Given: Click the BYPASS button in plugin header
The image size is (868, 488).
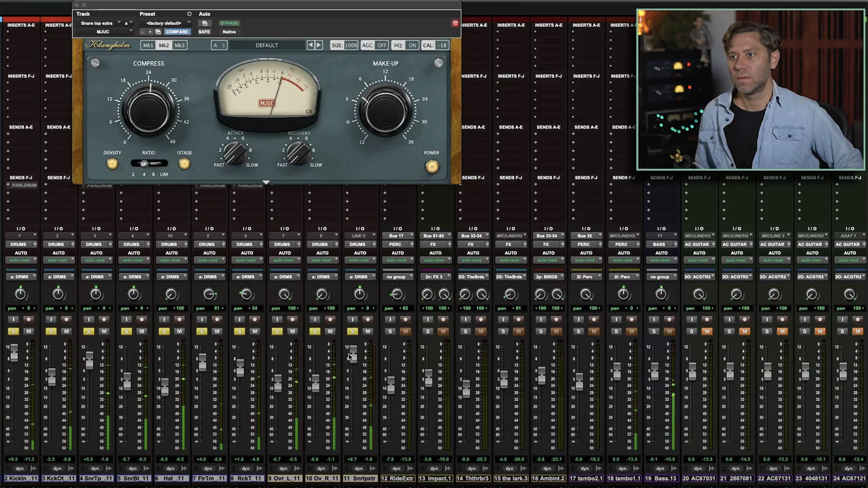Looking at the screenshot, I should point(229,23).
